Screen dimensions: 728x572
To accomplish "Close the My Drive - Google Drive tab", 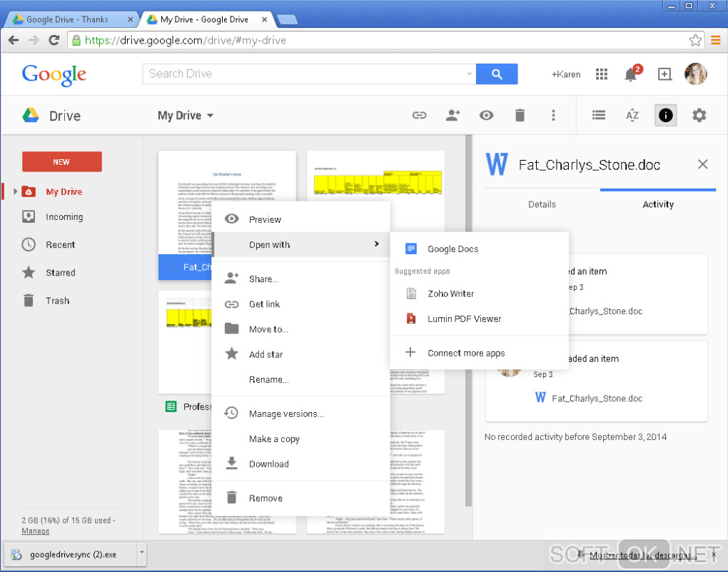I will click(264, 19).
